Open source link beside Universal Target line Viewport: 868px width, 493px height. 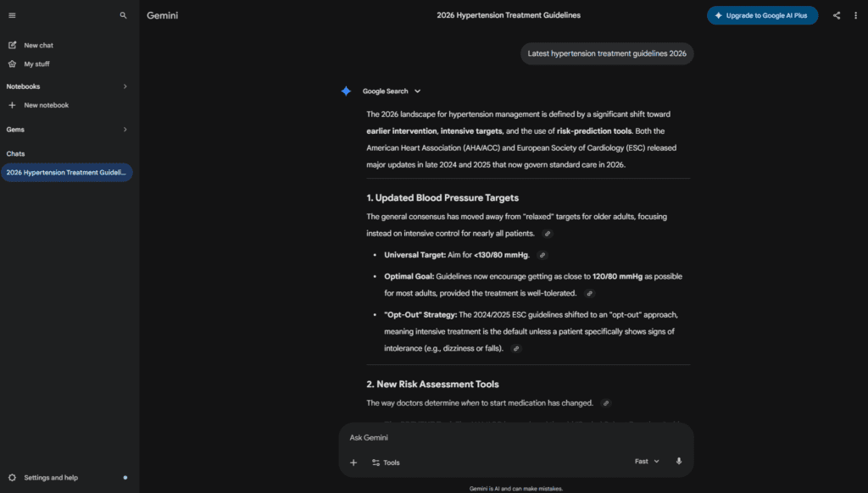pyautogui.click(x=542, y=255)
